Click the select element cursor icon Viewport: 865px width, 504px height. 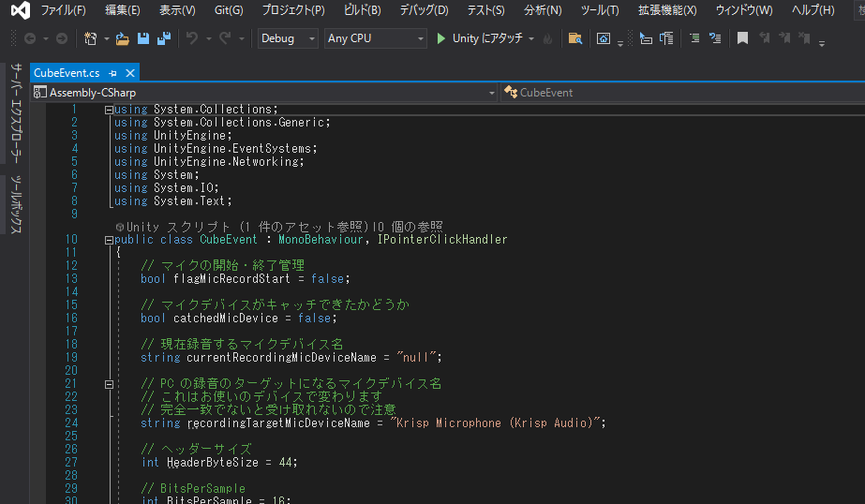pyautogui.click(x=646, y=38)
